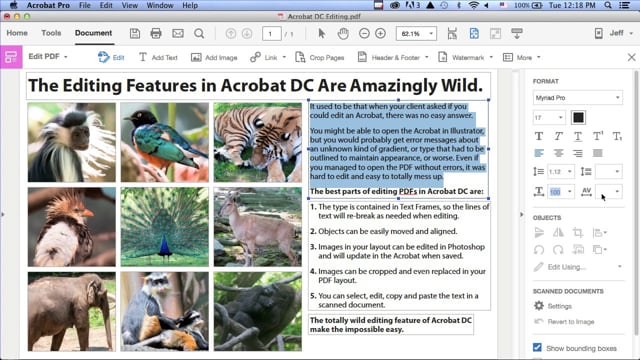
Task: Open line spacing 1.12 dropdown
Action: 560,171
